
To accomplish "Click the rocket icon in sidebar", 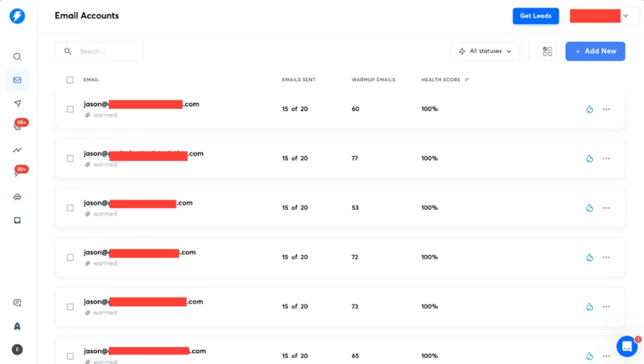I will (18, 326).
